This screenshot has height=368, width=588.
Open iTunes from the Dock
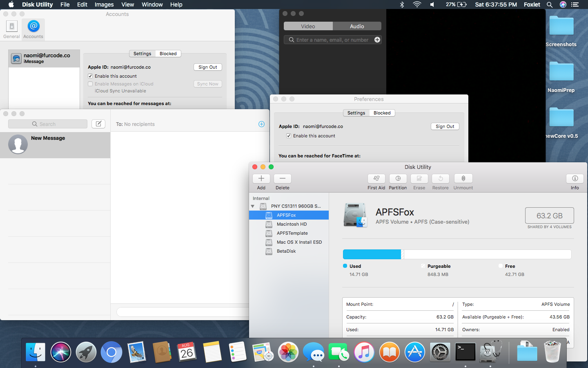pos(364,352)
